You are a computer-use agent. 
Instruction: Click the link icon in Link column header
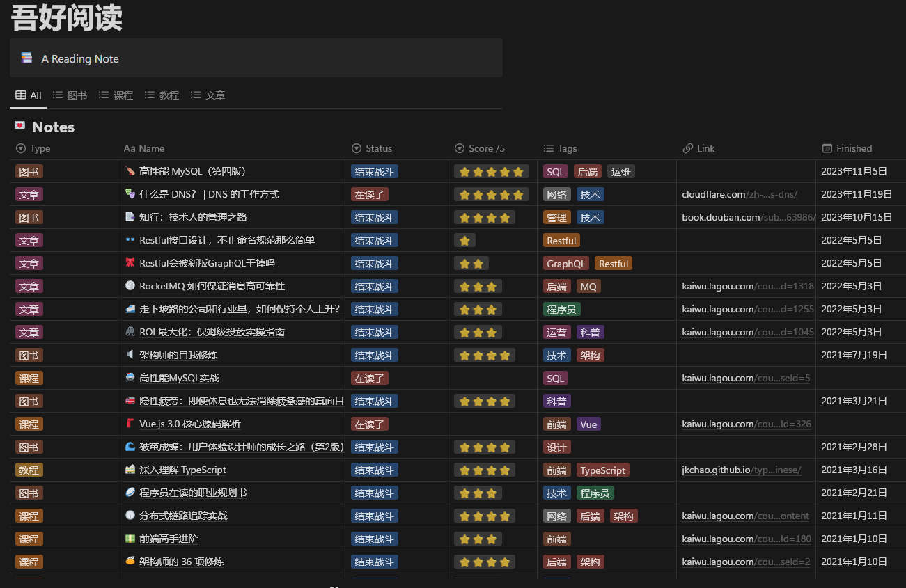688,148
